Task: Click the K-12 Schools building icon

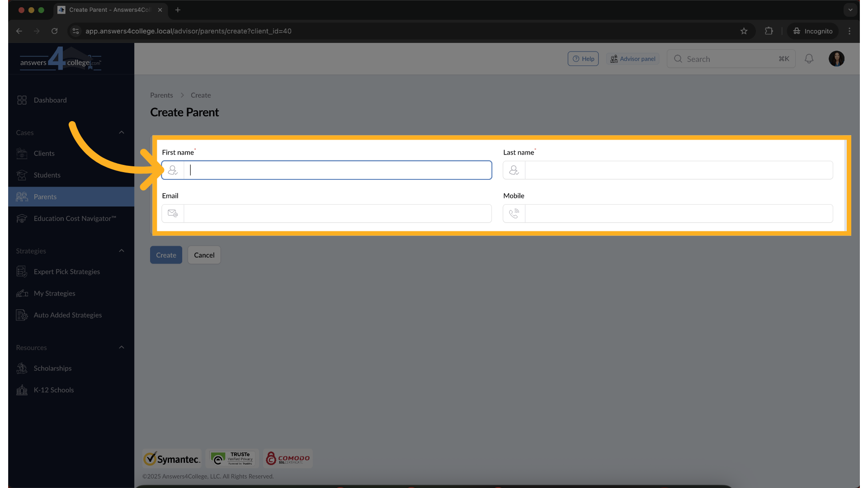Action: coord(22,390)
